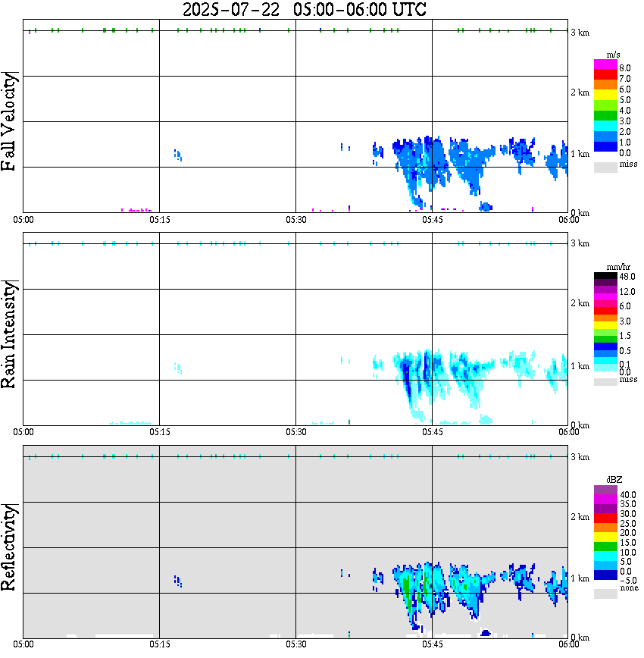Pick the cyan 0.1 mm/hr Rain Intensity swatch
The width and height of the screenshot is (644, 658).
605,361
